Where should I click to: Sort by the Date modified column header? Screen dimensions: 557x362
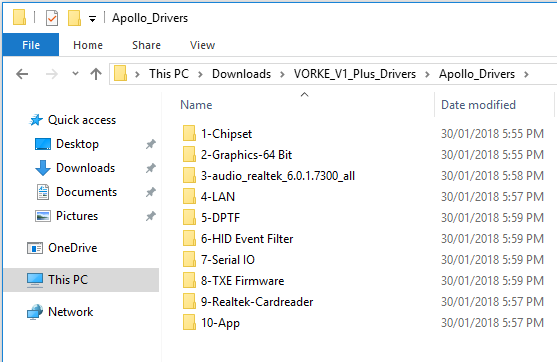pos(478,105)
